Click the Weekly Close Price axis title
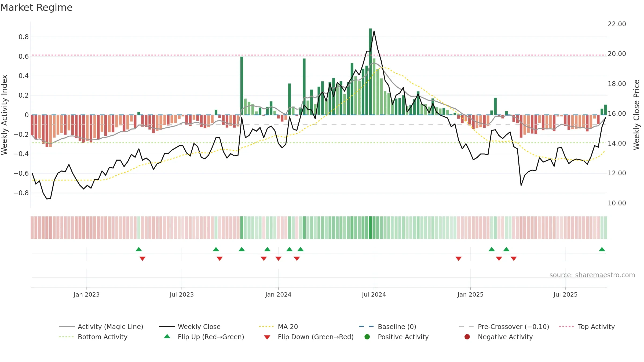The height and width of the screenshot is (362, 644). tap(636, 115)
